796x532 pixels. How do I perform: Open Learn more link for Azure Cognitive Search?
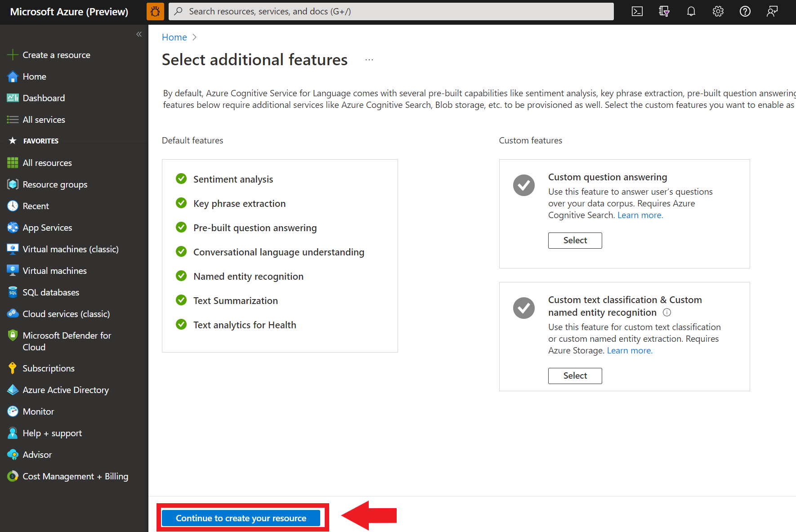640,215
